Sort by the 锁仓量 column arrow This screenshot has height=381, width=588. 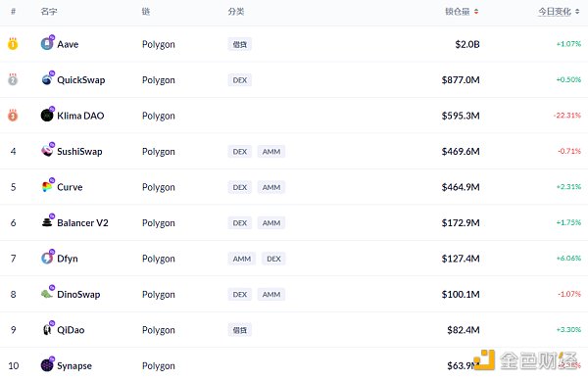tap(476, 12)
